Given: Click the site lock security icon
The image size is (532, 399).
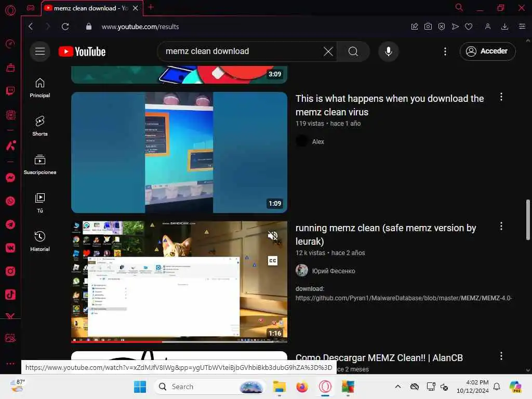Looking at the screenshot, I should [x=88, y=26].
